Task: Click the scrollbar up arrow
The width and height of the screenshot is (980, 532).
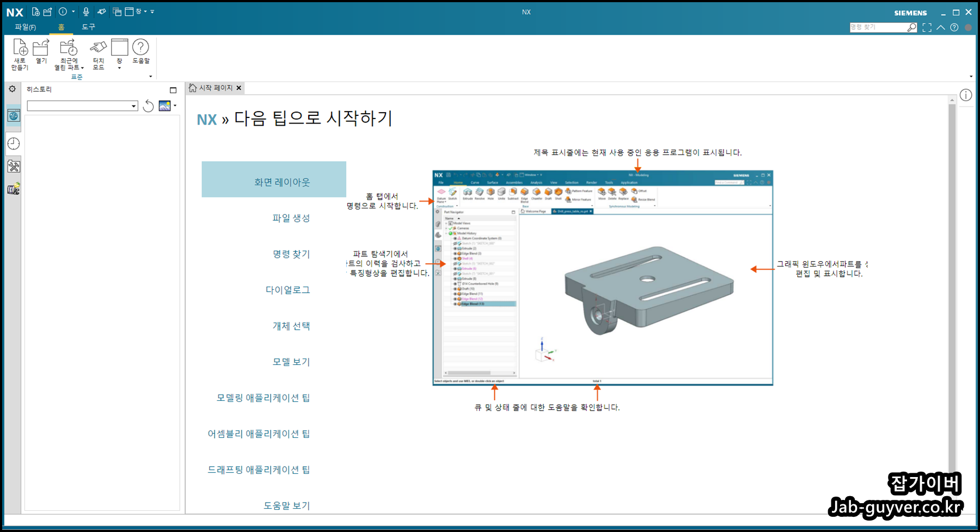Action: coord(952,100)
